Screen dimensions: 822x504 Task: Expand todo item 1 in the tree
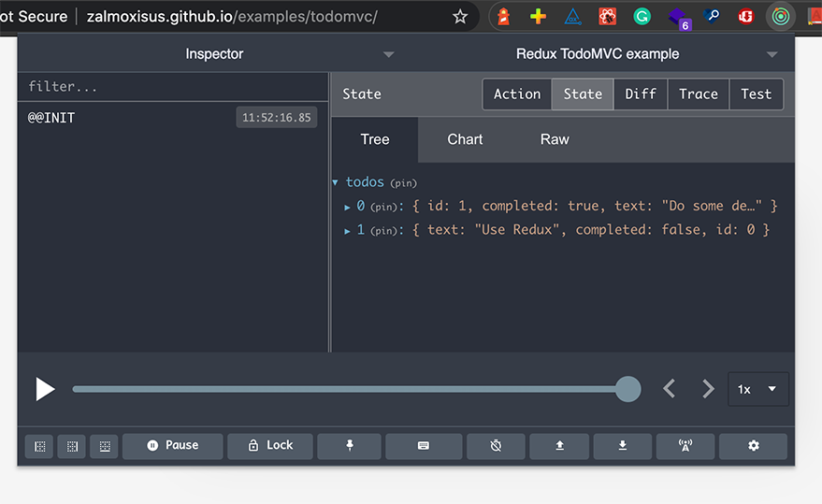pos(347,231)
